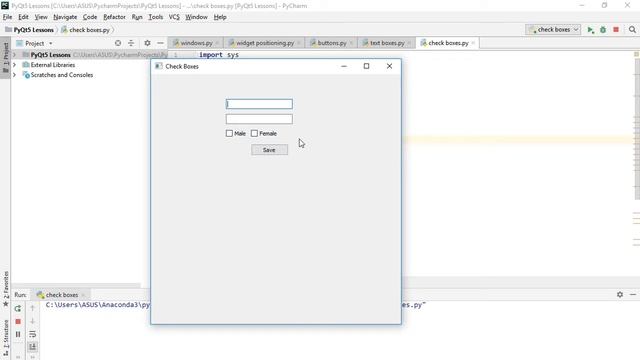Open the File menu
This screenshot has width=640, height=360.
click(x=7, y=17)
